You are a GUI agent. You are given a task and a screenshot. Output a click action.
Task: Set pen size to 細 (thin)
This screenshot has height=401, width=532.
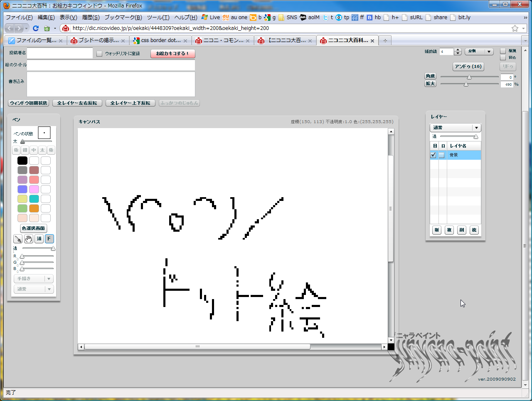pos(25,150)
